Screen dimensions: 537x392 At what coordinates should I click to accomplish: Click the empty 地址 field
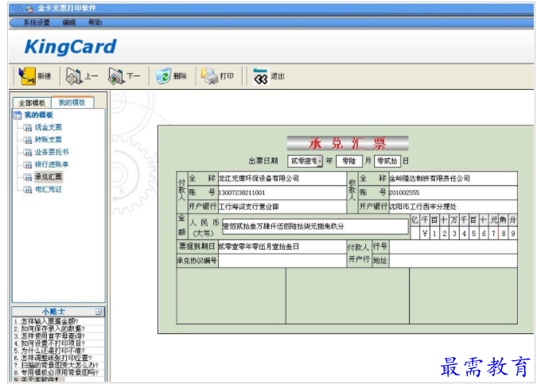(x=453, y=261)
